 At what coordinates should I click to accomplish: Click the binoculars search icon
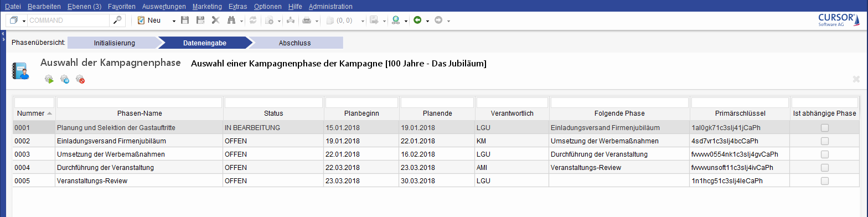pos(231,20)
